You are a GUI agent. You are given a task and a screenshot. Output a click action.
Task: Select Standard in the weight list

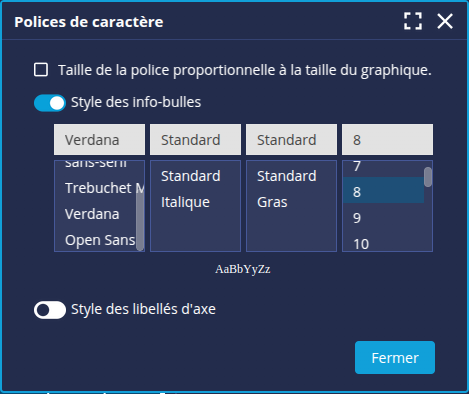291,176
